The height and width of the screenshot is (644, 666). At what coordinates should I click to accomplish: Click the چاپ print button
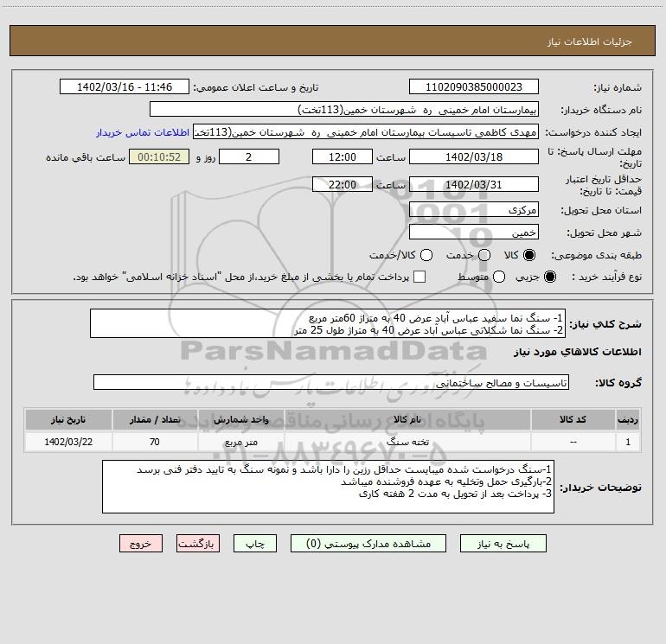pos(255,544)
